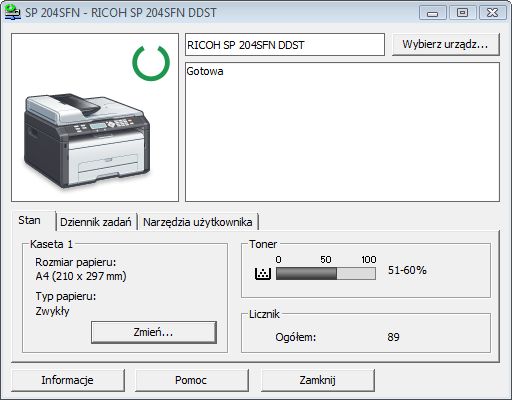
Task: Click the RICOH SP 204SFN DDST name field
Action: 285,45
